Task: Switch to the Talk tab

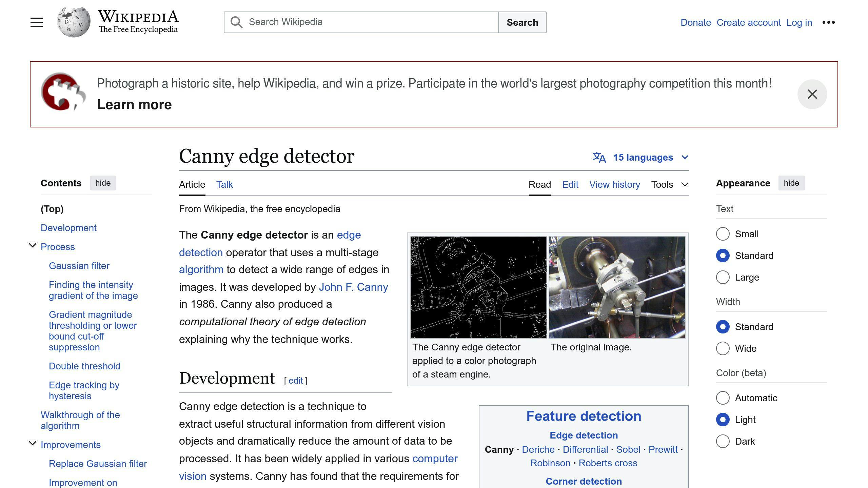Action: [224, 185]
